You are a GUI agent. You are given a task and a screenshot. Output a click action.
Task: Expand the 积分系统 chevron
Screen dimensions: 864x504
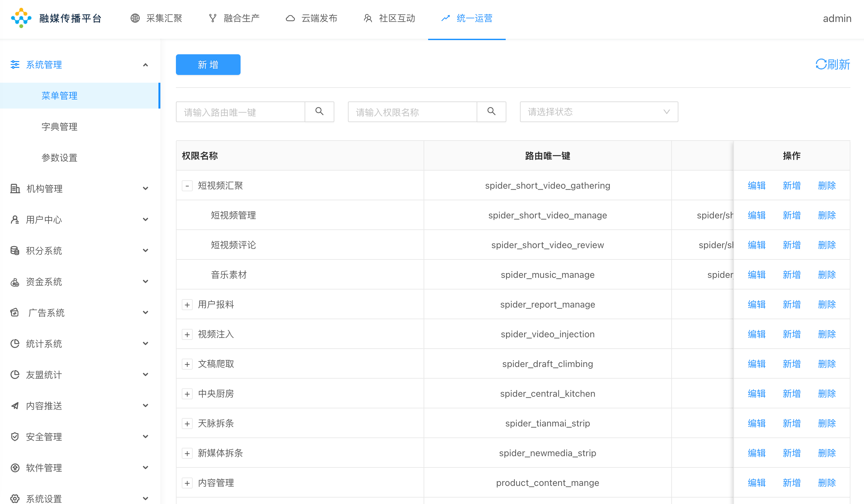(x=146, y=250)
